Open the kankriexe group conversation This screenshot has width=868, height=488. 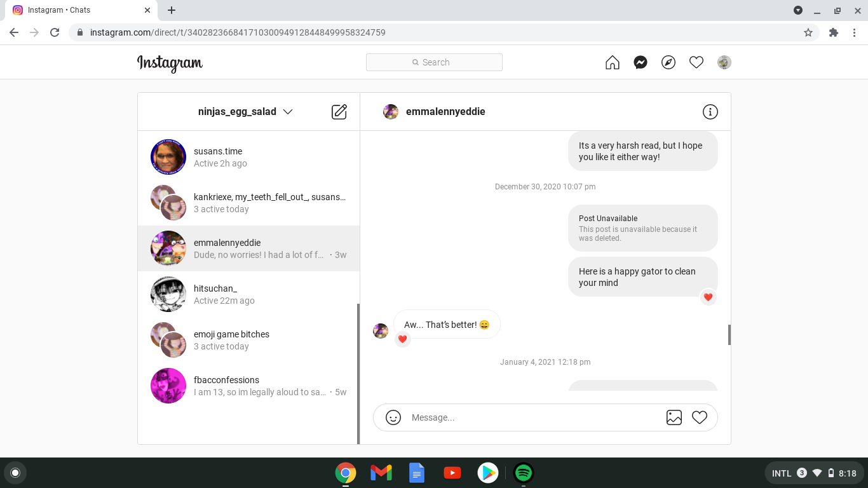pyautogui.click(x=248, y=203)
